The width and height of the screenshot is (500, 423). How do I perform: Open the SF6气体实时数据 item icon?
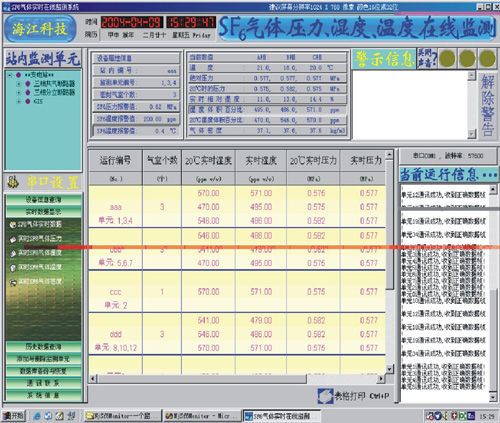13,225
